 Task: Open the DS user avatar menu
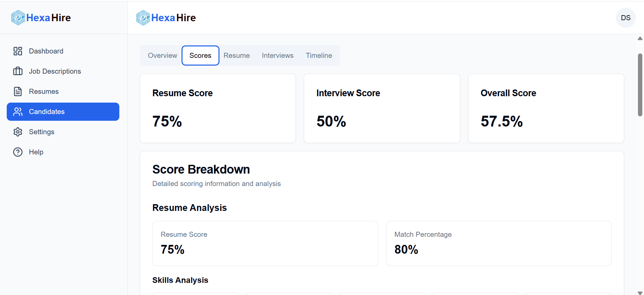626,17
